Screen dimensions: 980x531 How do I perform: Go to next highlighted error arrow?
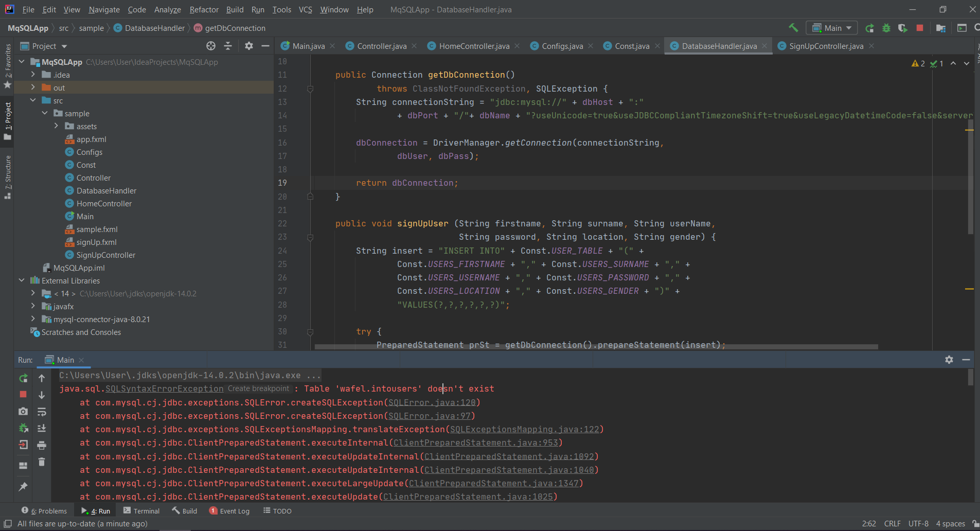coord(967,63)
